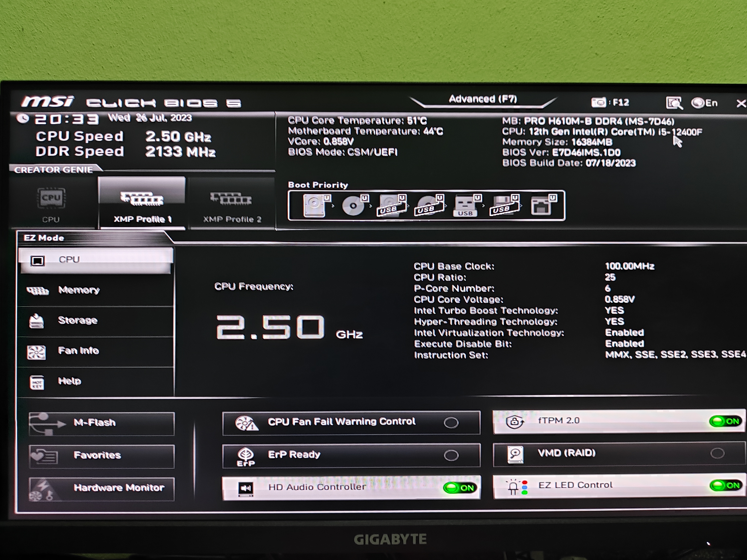The height and width of the screenshot is (560, 747).
Task: Open the Storage section
Action: [96, 321]
